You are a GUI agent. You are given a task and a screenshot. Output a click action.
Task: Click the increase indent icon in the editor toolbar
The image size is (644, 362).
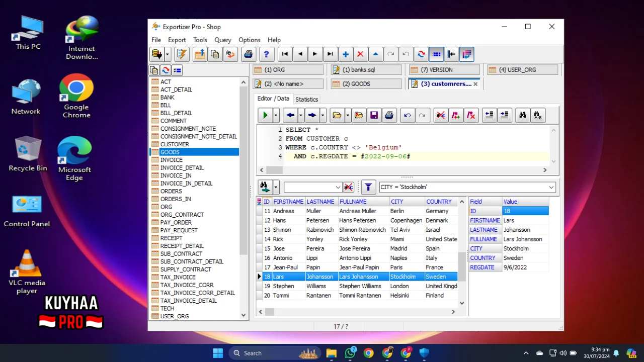tap(504, 115)
